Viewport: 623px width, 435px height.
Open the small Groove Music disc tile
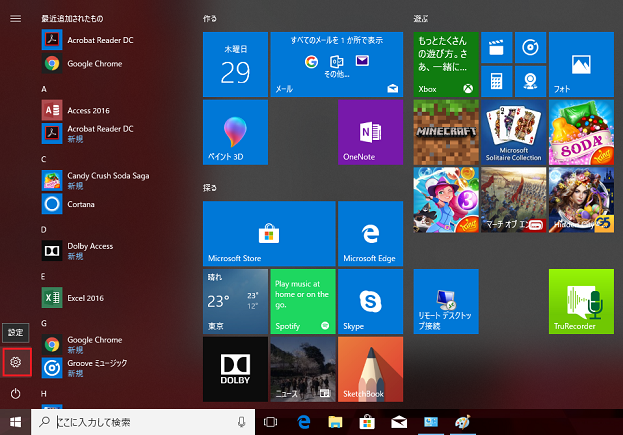530,48
